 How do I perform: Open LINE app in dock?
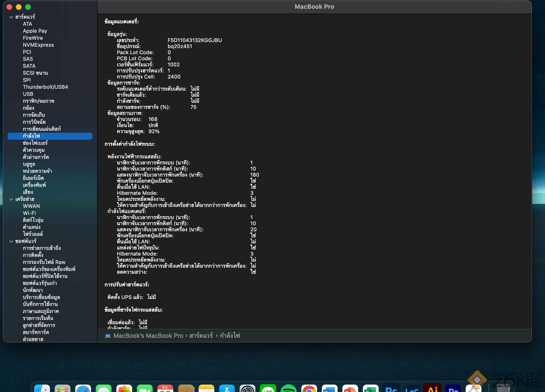(x=268, y=389)
